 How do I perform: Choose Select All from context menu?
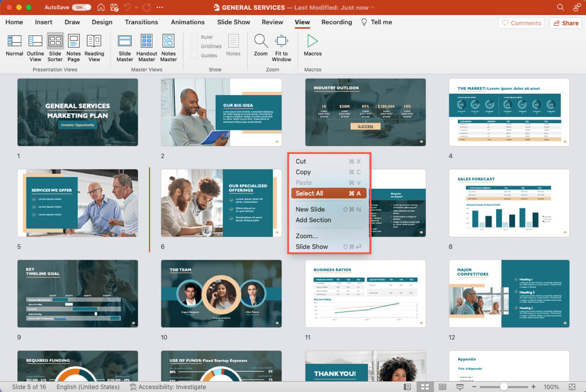328,193
